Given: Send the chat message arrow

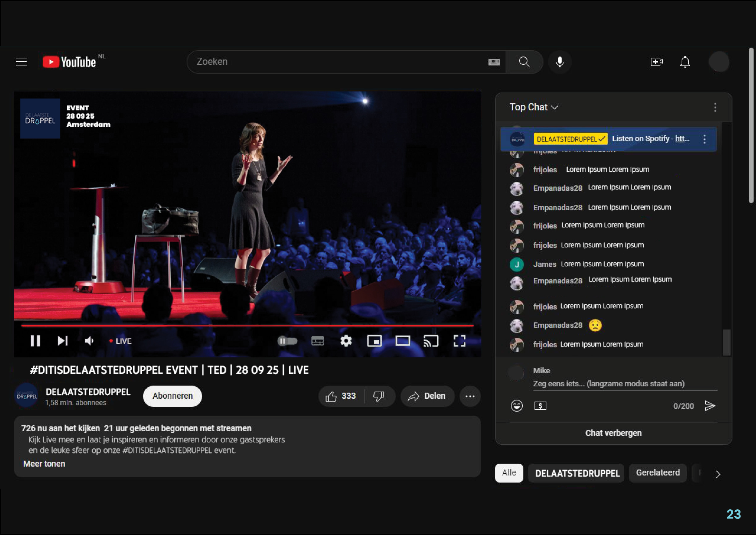Looking at the screenshot, I should [710, 406].
